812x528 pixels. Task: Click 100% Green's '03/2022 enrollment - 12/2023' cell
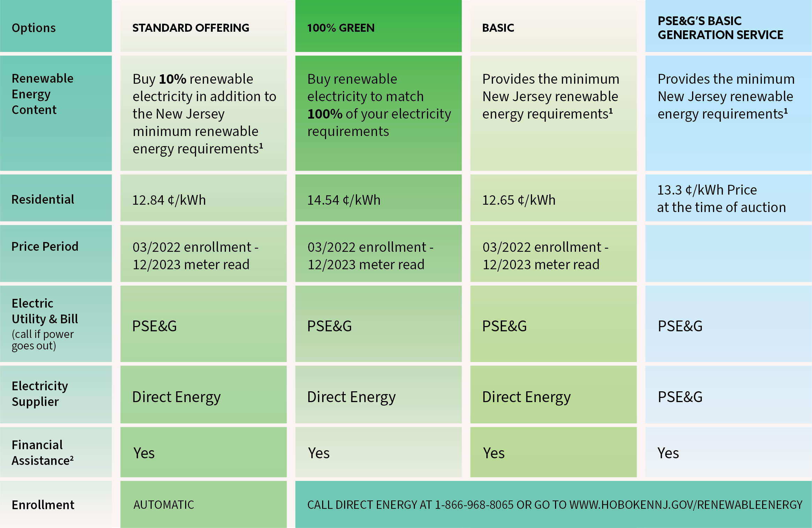tap(378, 253)
